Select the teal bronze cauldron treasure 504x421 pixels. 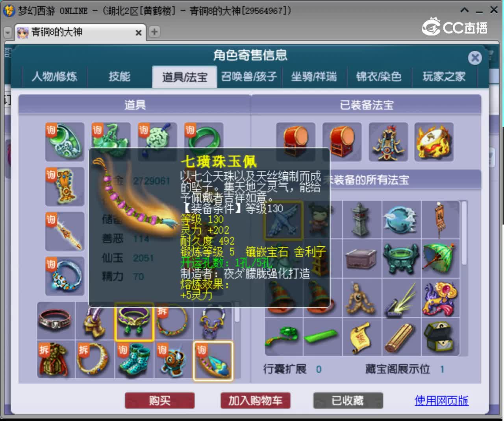click(401, 259)
